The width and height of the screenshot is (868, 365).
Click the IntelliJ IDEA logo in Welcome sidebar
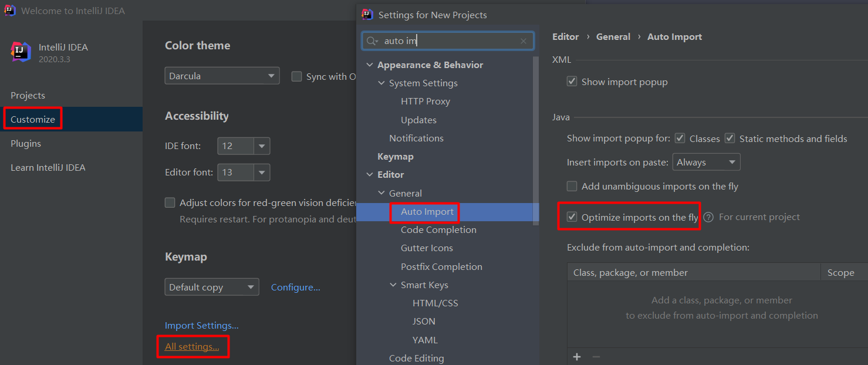[x=21, y=52]
